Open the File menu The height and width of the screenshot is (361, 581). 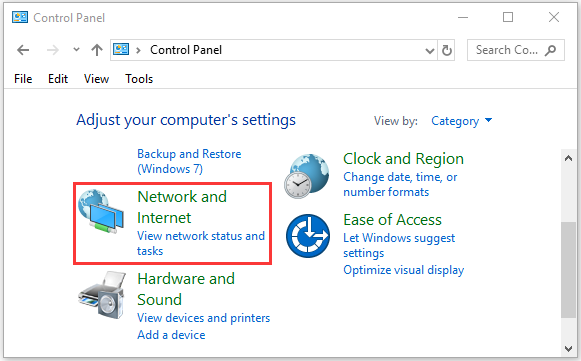[23, 79]
